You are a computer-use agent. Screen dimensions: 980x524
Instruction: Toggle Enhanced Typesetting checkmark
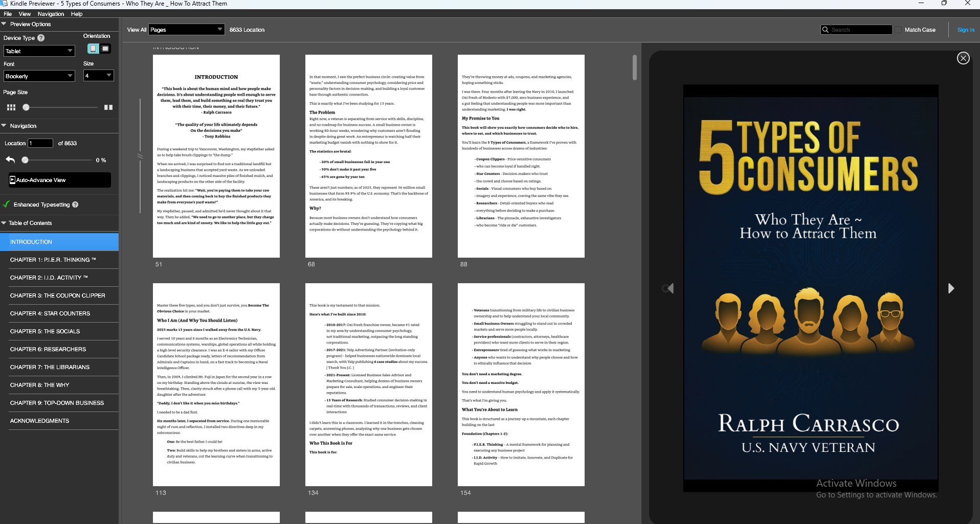pyautogui.click(x=6, y=204)
